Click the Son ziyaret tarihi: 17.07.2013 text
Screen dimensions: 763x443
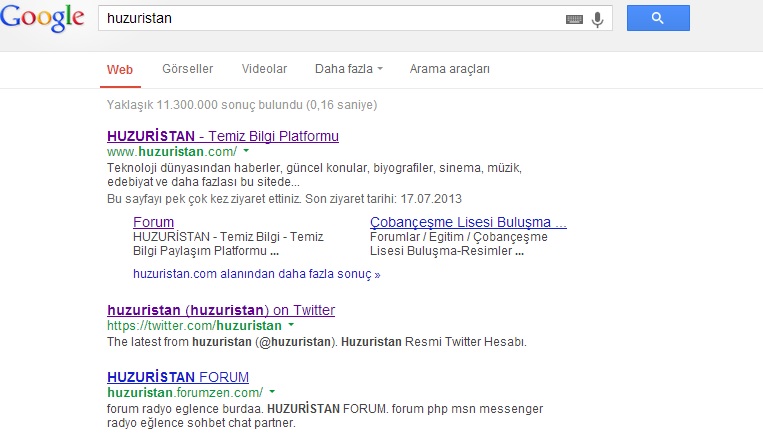[383, 199]
